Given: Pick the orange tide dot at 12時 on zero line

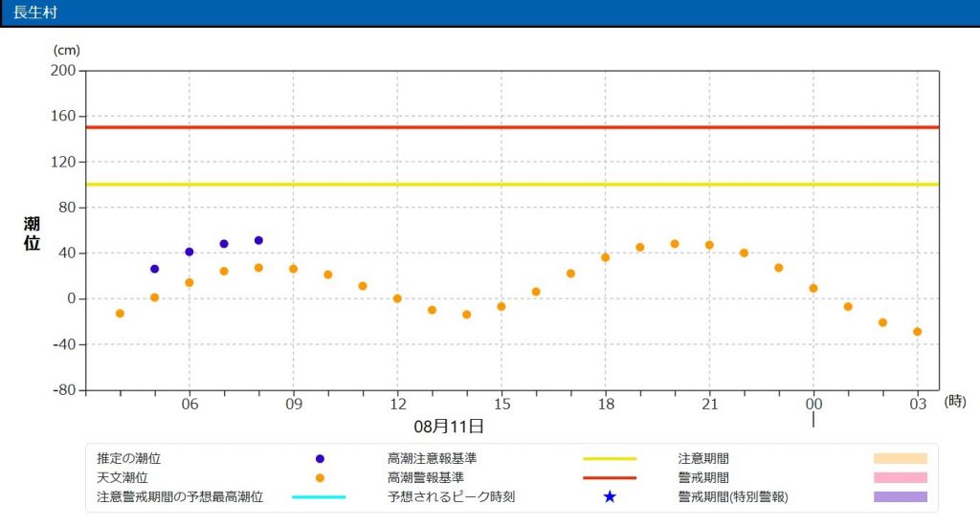Looking at the screenshot, I should point(397,299).
